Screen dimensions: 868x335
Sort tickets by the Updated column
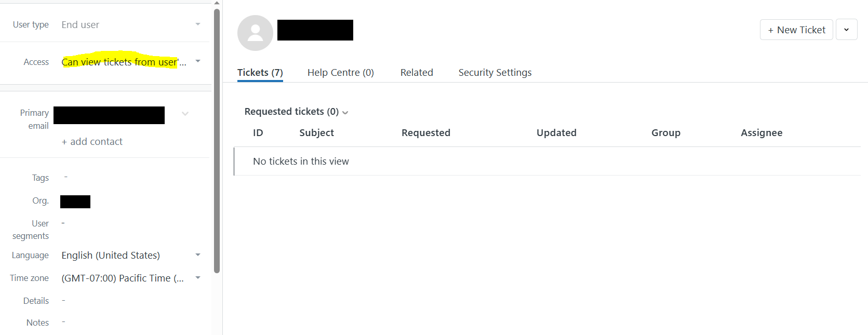click(556, 132)
